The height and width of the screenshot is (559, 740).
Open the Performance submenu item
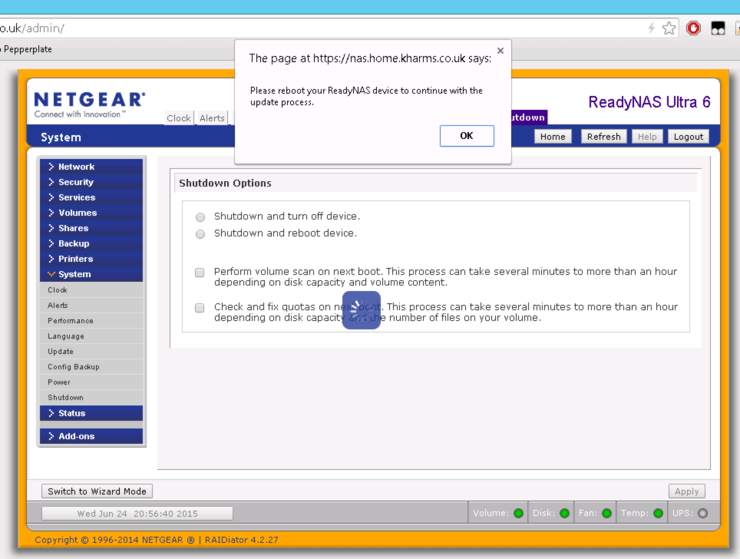coord(92,321)
